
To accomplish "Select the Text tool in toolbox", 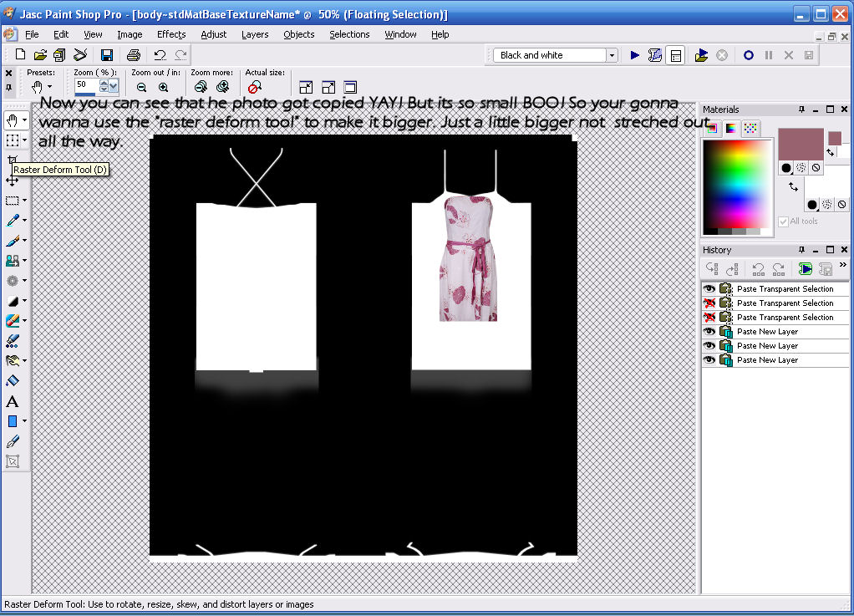I will click(x=13, y=401).
